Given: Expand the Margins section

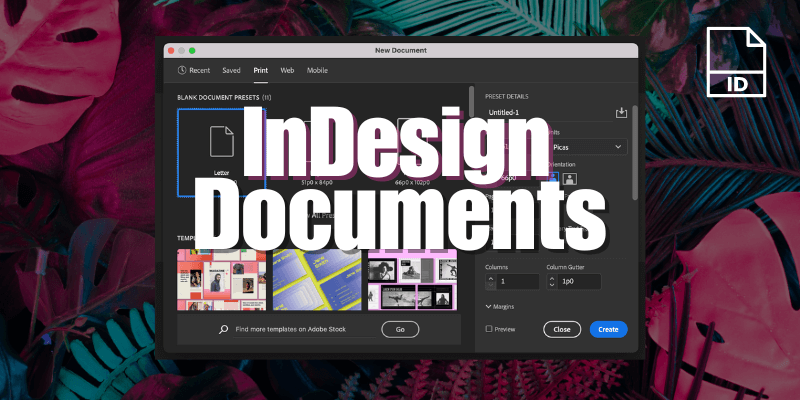Looking at the screenshot, I should [x=499, y=307].
